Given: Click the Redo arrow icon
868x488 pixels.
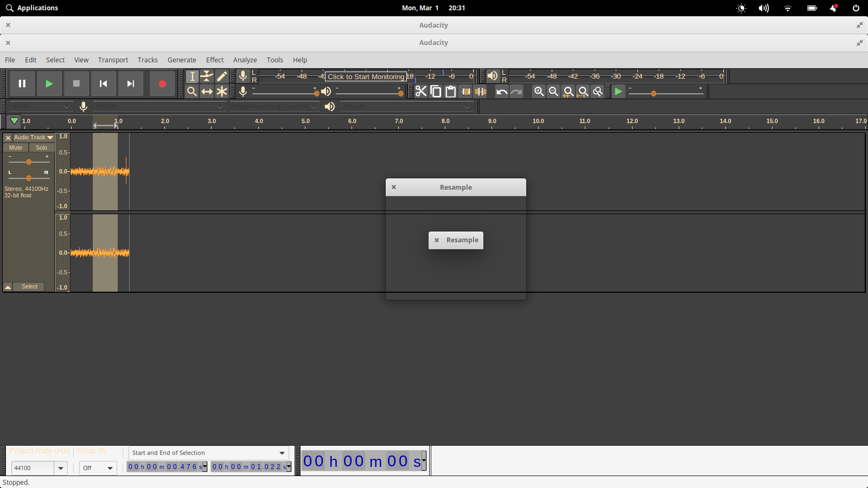Looking at the screenshot, I should (x=516, y=92).
